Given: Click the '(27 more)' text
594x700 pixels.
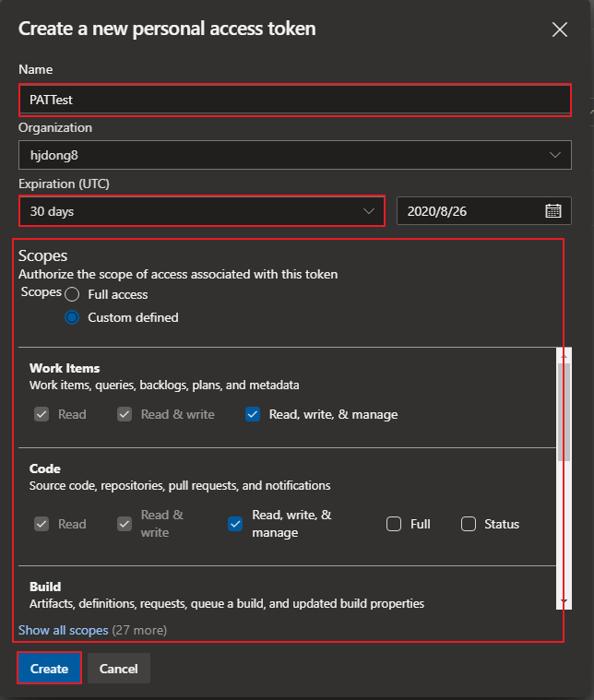Looking at the screenshot, I should click(139, 630).
